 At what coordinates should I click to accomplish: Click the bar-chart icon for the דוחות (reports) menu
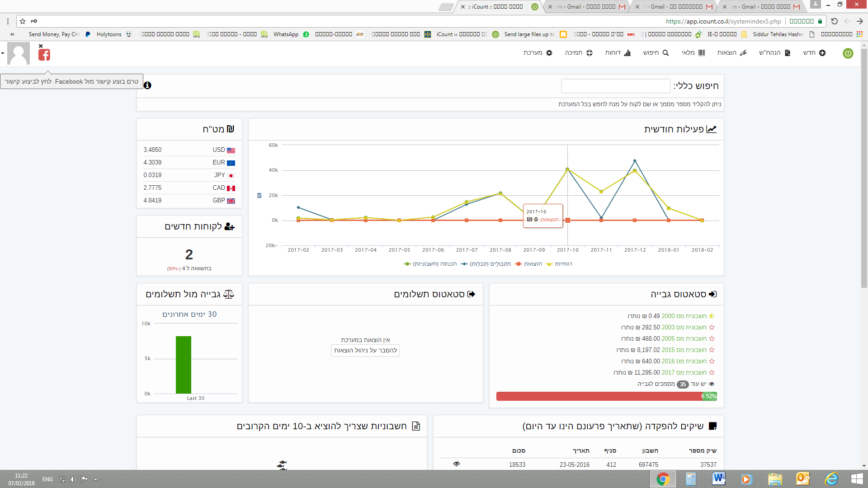[627, 53]
